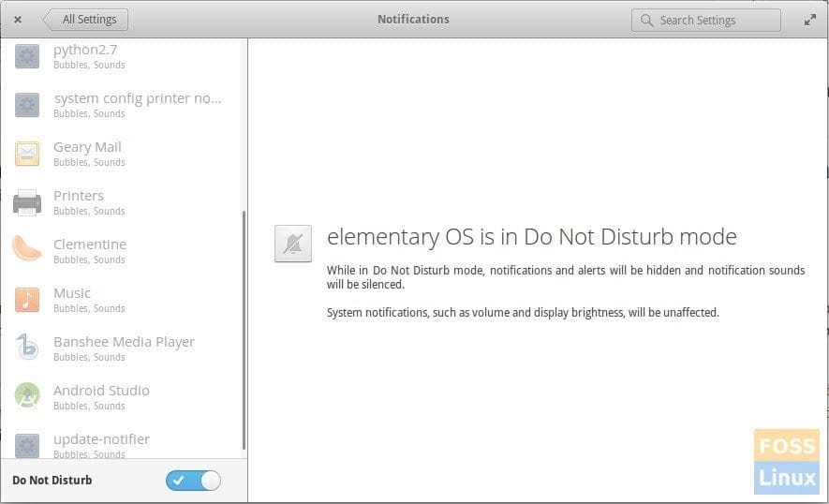The height and width of the screenshot is (504, 829).
Task: Select the Banshee Media Player name
Action: click(x=125, y=342)
